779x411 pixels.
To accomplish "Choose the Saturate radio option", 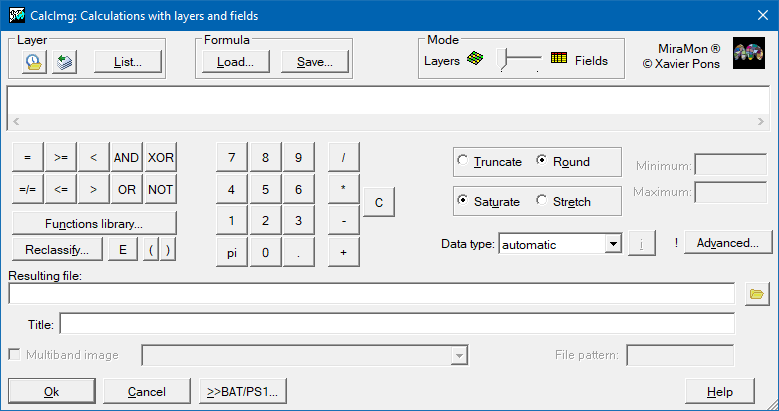I will (462, 201).
